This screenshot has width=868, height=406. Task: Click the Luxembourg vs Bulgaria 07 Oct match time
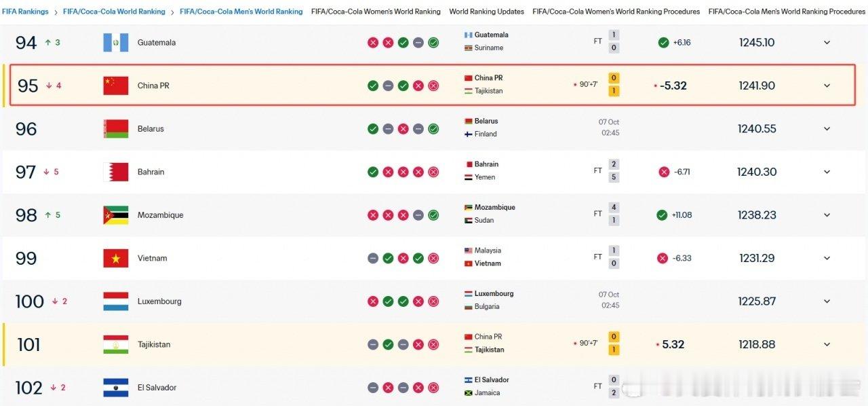tap(609, 300)
